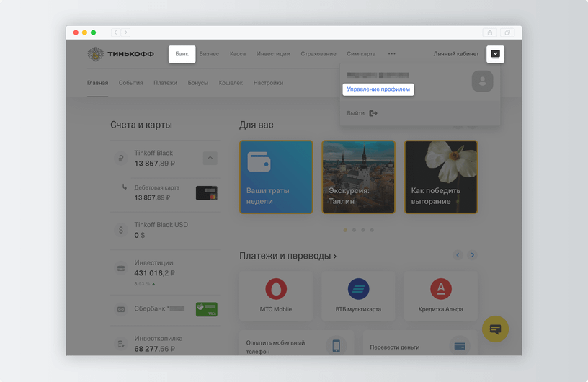
Task: Click the briefcase icon for Инвестиции account
Action: tap(121, 268)
